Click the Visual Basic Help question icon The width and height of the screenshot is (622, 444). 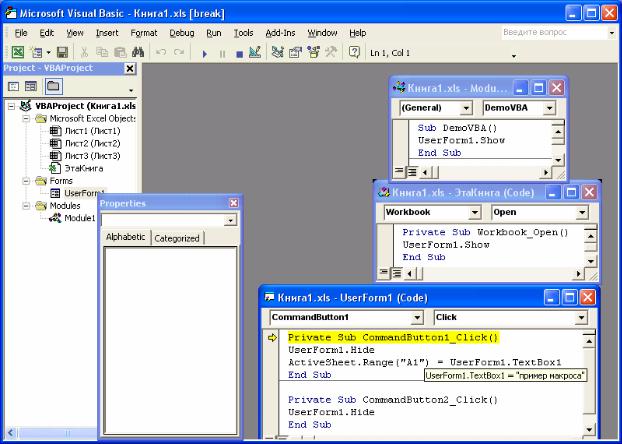[x=354, y=52]
